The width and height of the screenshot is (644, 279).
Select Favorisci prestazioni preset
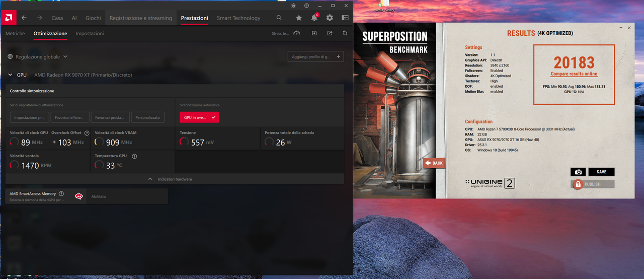coord(110,117)
